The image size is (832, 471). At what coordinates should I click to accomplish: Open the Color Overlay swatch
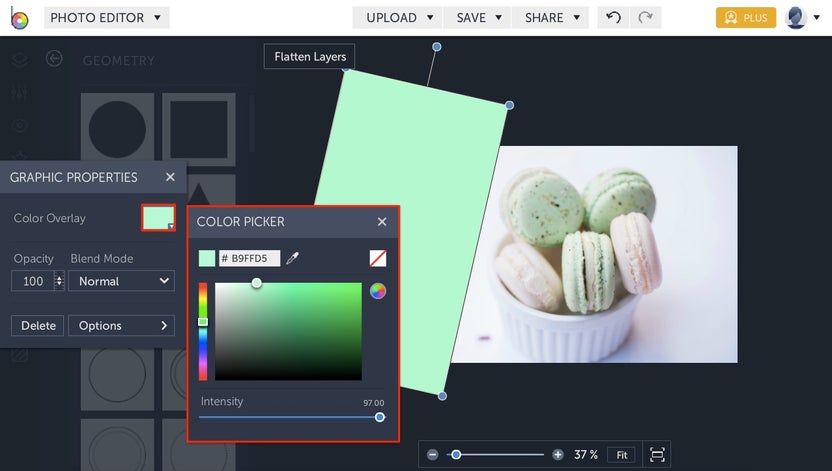pos(158,217)
